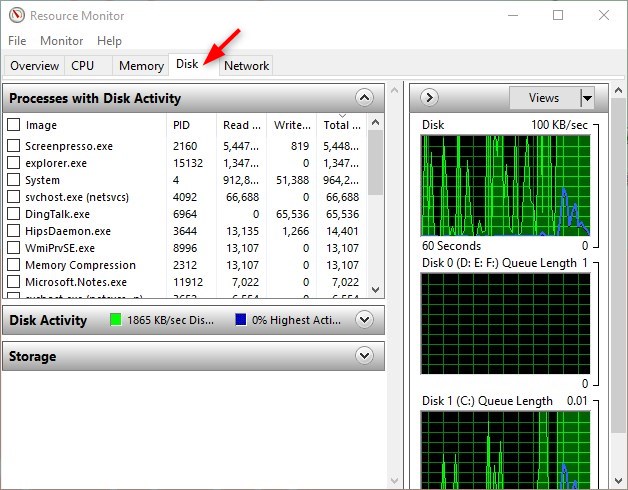The height and width of the screenshot is (490, 628).
Task: Click the Resource Monitor title bar icon
Action: coord(16,15)
